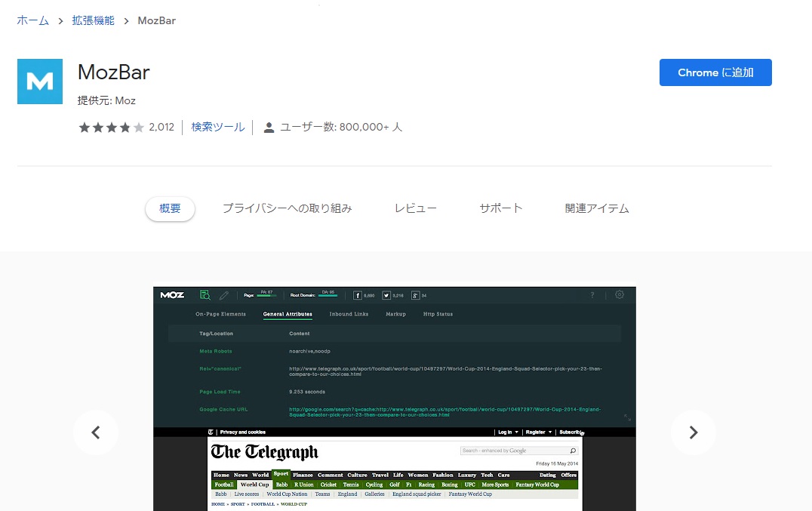Click the ユーザー数: 800,000+ 人 text

pyautogui.click(x=341, y=128)
